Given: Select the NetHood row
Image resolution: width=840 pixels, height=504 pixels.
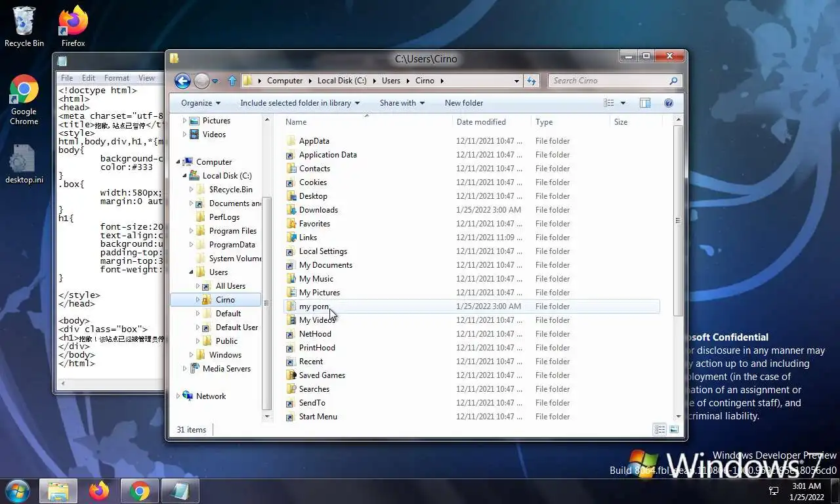Looking at the screenshot, I should tap(472, 334).
